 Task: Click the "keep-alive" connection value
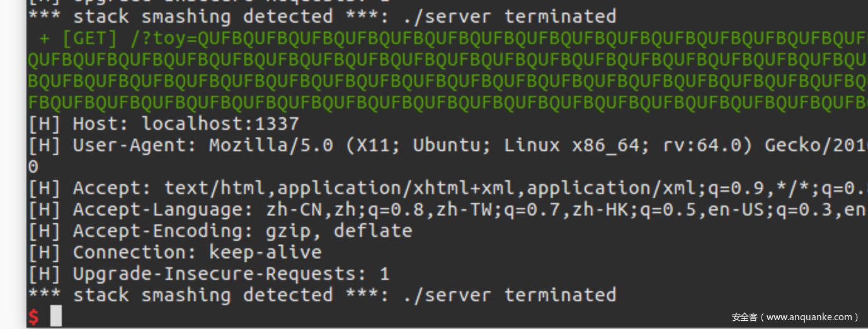[265, 252]
